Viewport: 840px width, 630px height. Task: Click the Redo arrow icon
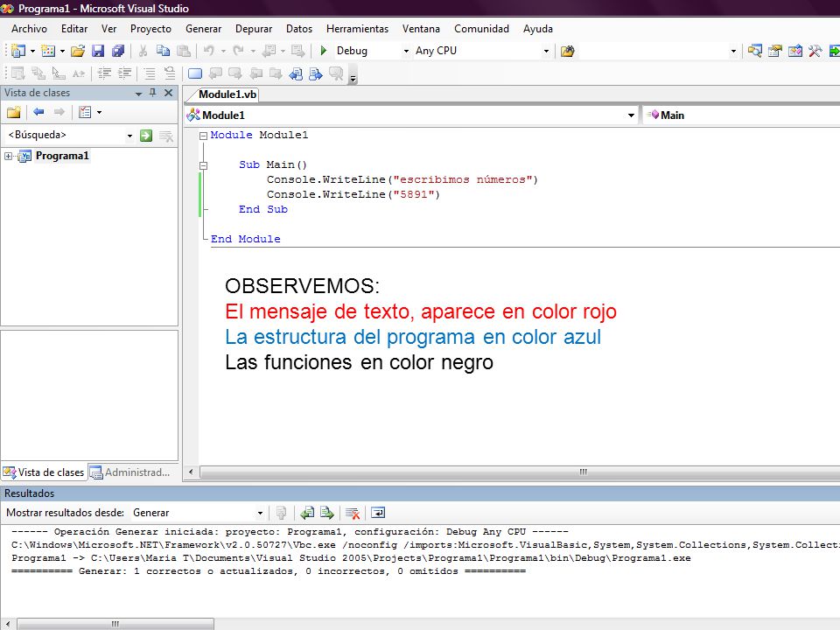(238, 51)
